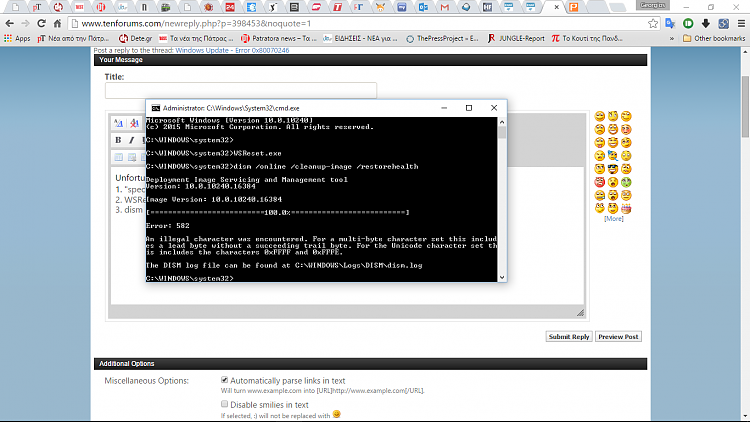Click the cmd window scroll down arrow

tap(502, 277)
